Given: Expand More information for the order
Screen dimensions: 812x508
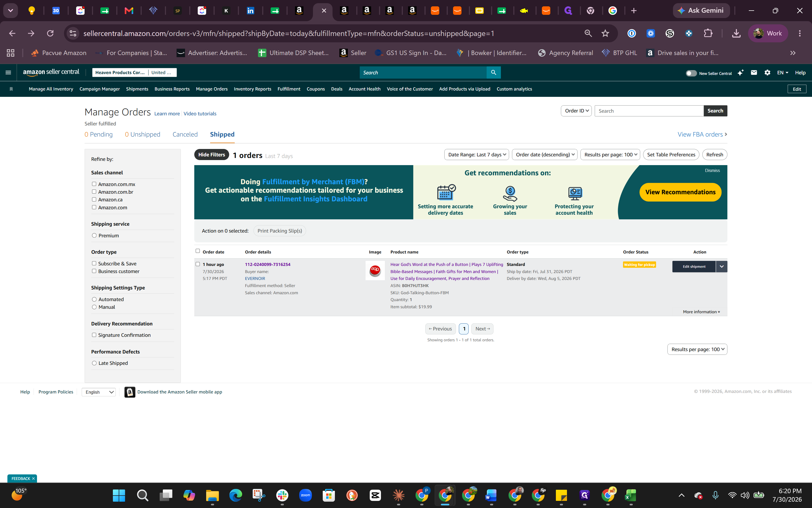Looking at the screenshot, I should coord(701,312).
